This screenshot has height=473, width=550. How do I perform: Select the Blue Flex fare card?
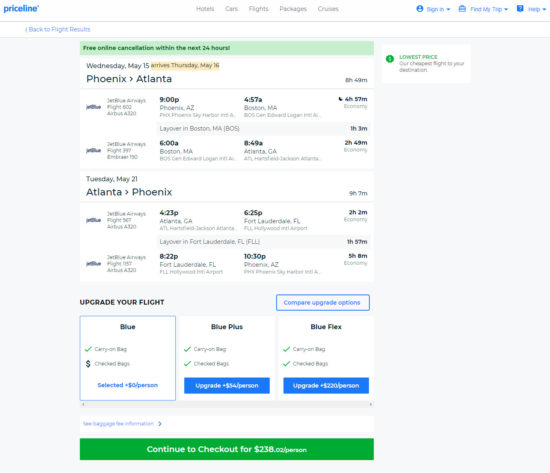point(326,358)
